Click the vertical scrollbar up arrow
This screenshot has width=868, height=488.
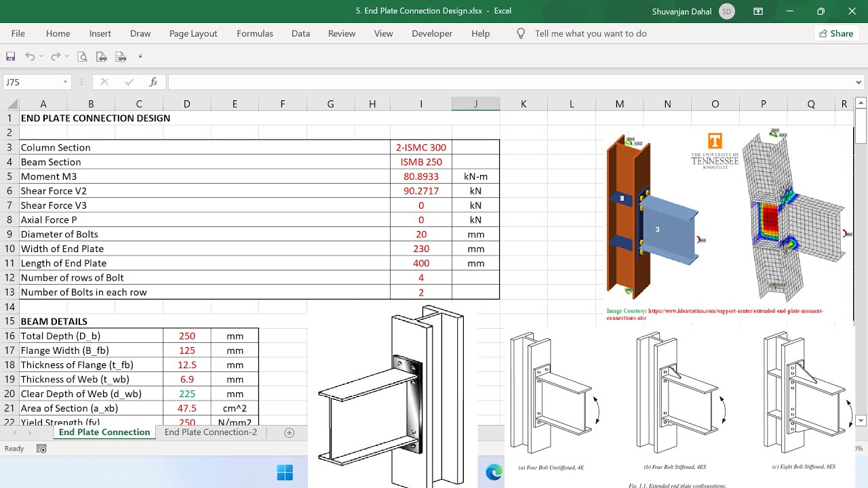point(861,103)
